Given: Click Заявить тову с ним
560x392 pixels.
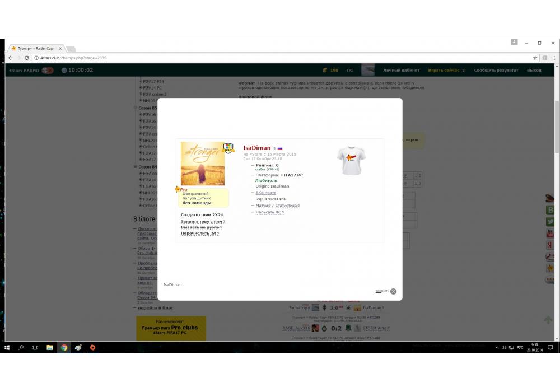Looking at the screenshot, I should 203,222.
